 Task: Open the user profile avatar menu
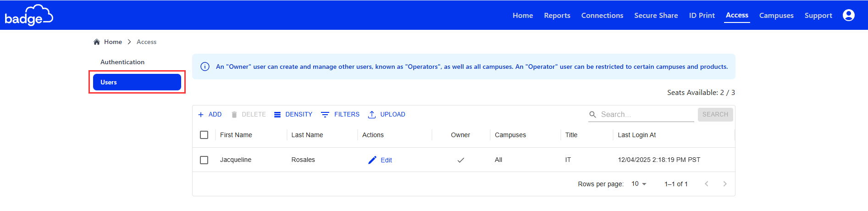coord(849,15)
